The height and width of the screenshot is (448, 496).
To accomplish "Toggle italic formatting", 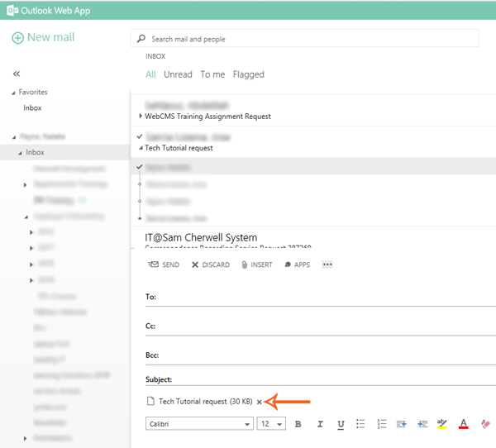I will point(320,424).
